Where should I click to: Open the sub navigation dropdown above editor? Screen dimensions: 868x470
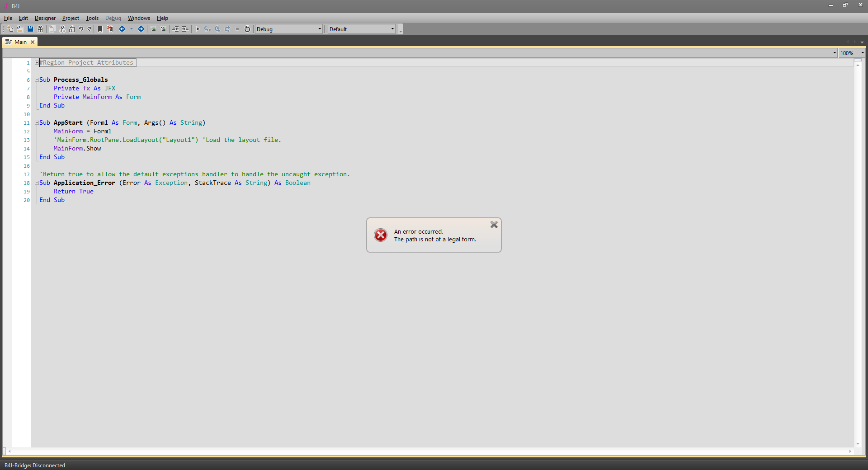coord(835,53)
